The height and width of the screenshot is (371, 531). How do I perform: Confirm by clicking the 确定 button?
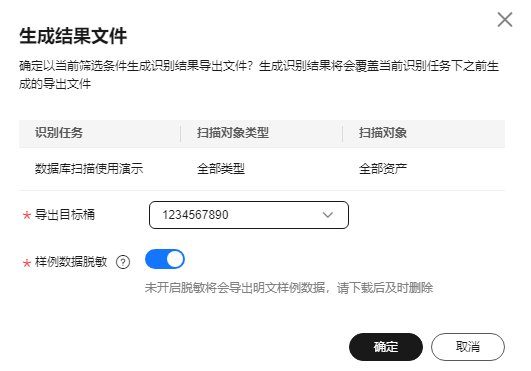pos(386,347)
